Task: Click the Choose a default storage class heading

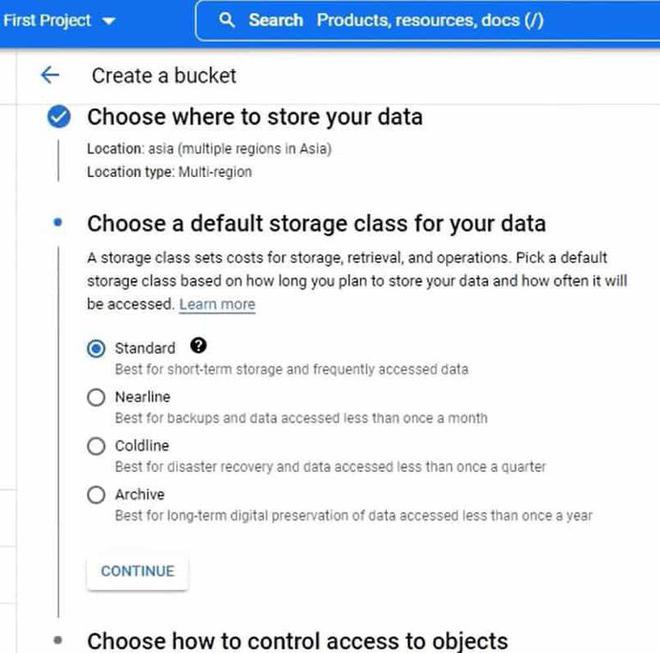Action: click(x=316, y=223)
